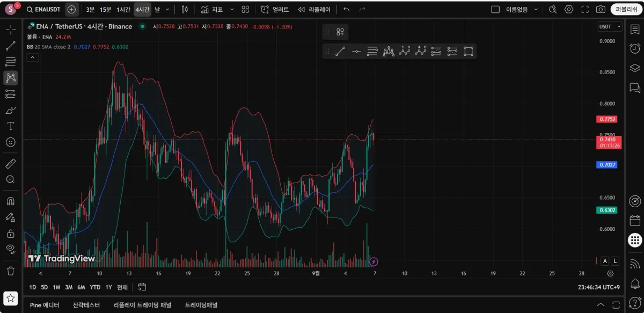The image size is (644, 313).
Task: Select the 1M date range button
Action: [x=56, y=287]
